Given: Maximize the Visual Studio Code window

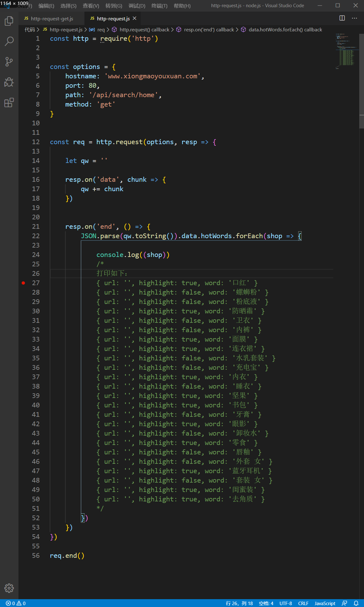Looking at the screenshot, I should point(338,5).
